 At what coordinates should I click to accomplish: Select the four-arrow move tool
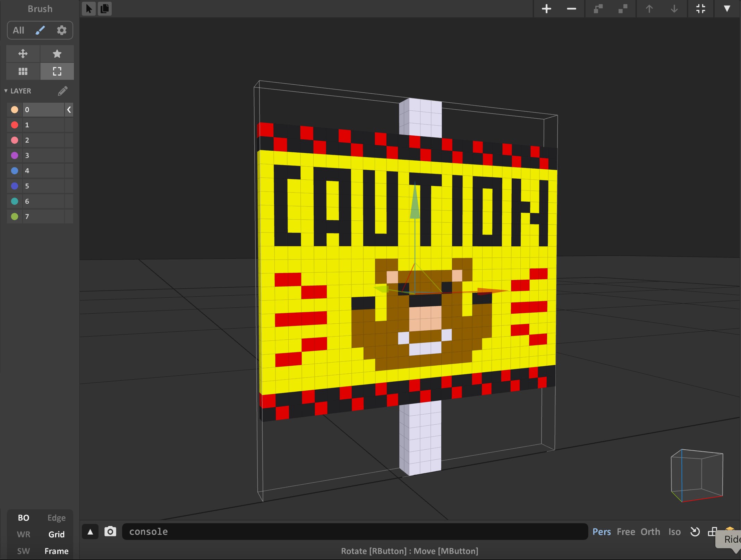(23, 54)
